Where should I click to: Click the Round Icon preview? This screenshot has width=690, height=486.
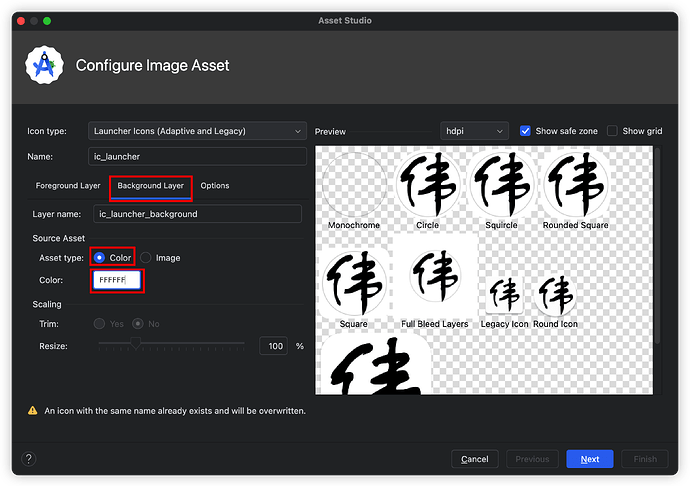[555, 295]
